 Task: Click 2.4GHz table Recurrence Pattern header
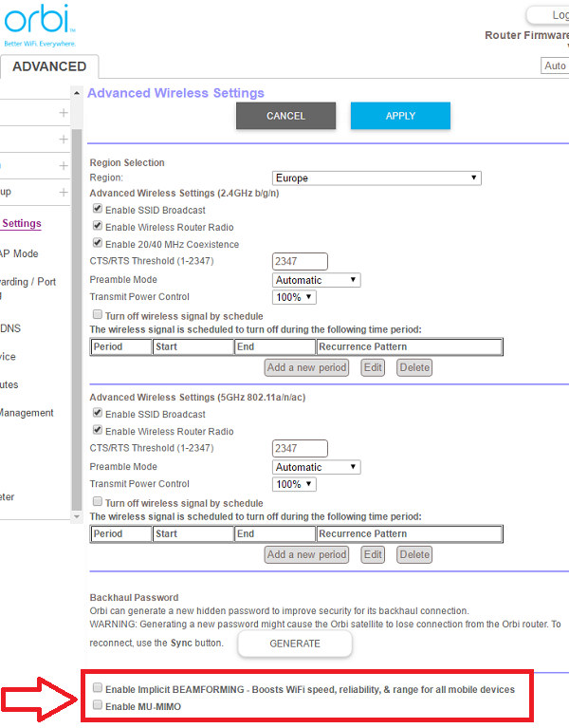(x=410, y=346)
